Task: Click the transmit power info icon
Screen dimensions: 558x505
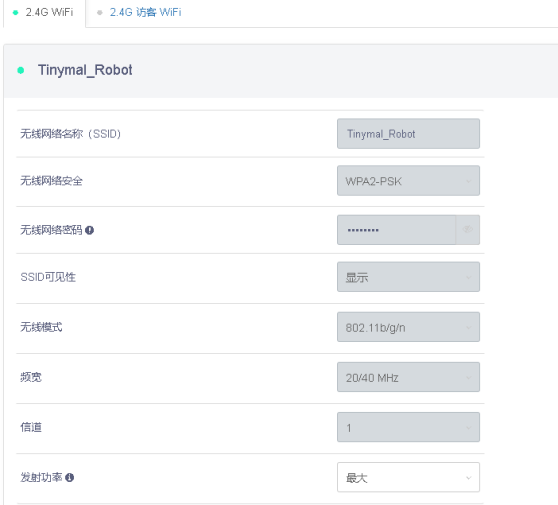Action: pyautogui.click(x=70, y=478)
